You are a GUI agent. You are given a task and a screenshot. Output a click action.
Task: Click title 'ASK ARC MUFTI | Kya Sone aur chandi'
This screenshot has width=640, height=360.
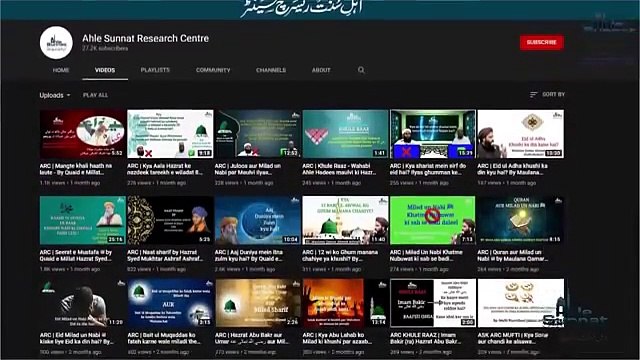click(513, 338)
